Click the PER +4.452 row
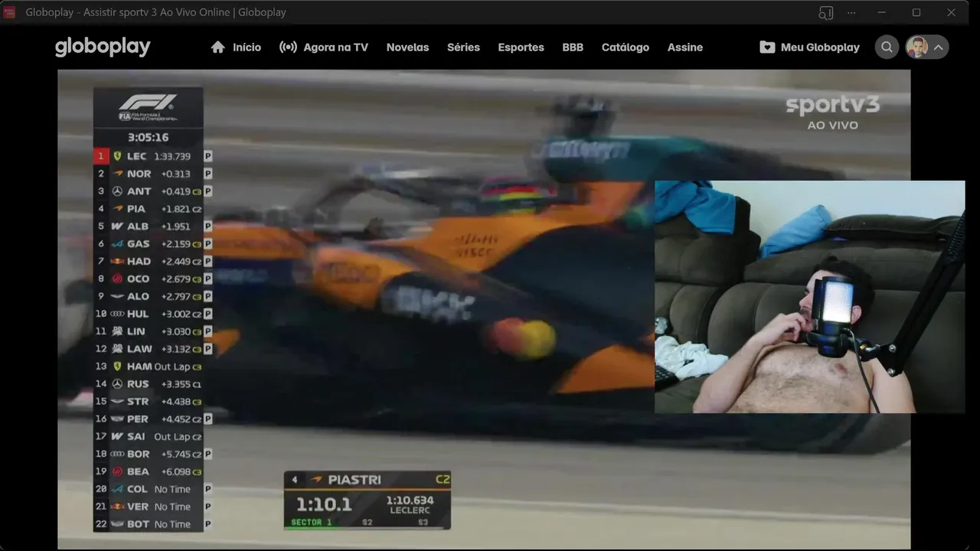This screenshot has height=551, width=980. (152, 419)
